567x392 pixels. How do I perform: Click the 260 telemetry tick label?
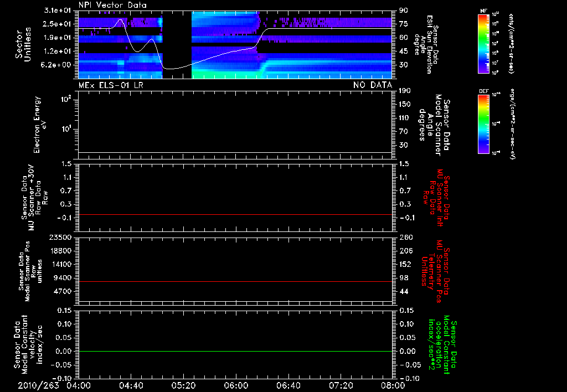[405, 237]
